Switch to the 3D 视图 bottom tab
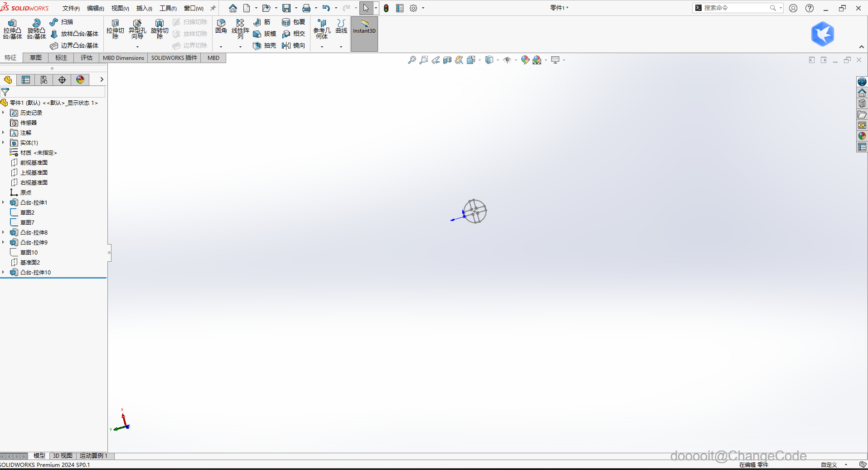The width and height of the screenshot is (868, 470). click(x=63, y=455)
